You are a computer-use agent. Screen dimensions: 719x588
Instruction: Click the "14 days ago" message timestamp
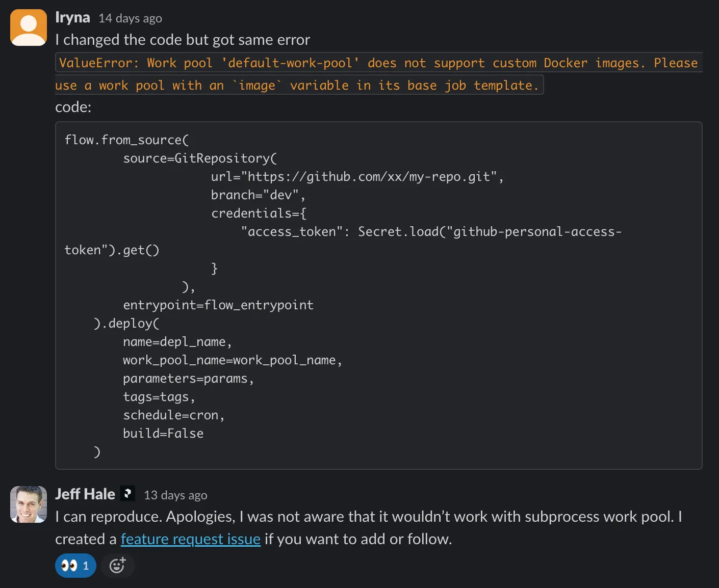point(130,18)
